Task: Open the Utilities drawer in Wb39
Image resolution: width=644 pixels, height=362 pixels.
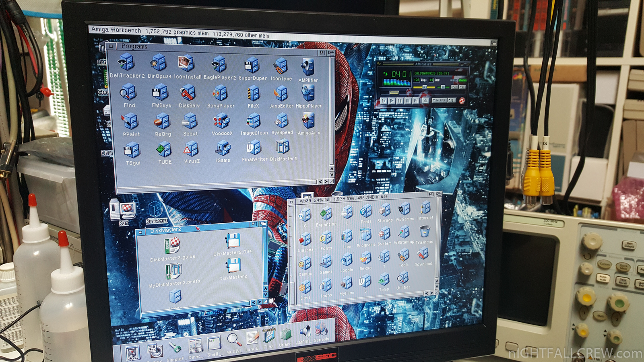Action: (x=402, y=277)
